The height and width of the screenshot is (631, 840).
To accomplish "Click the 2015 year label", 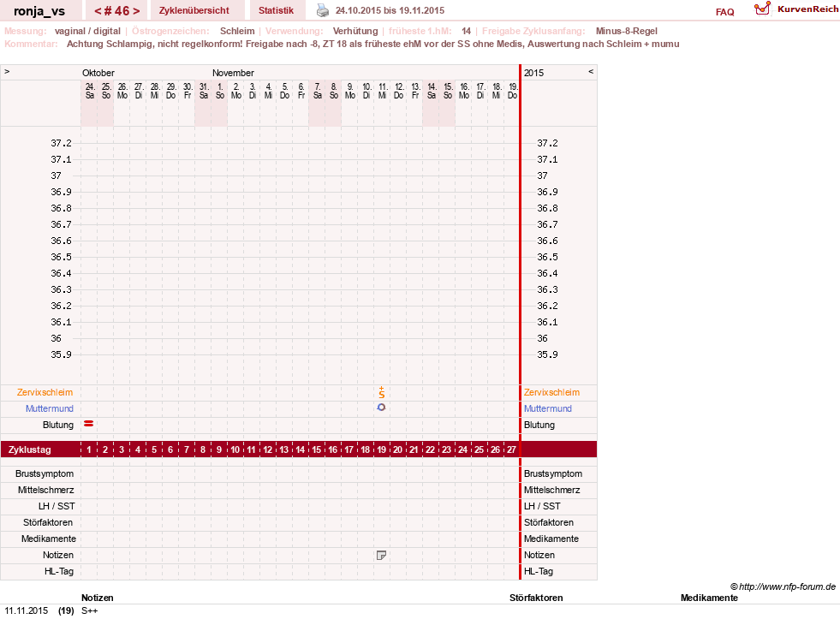I will coord(533,73).
